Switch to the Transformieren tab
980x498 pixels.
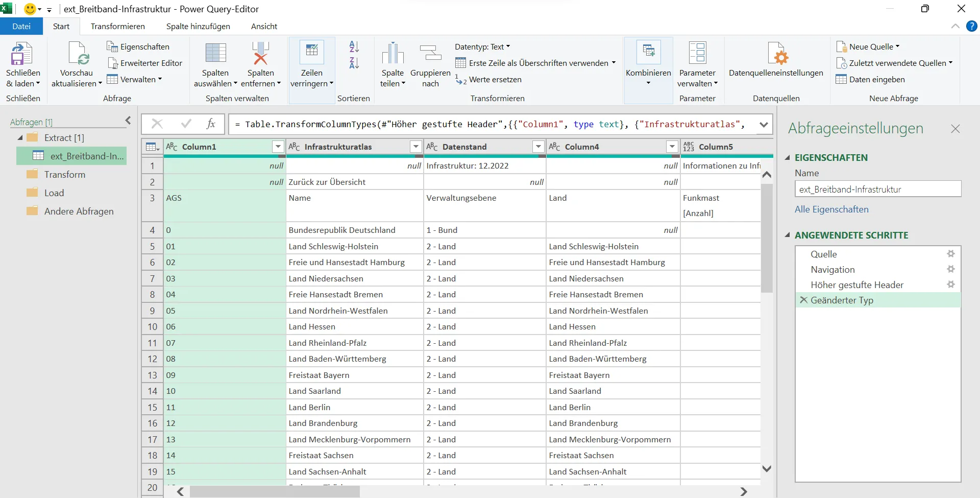[x=117, y=26]
